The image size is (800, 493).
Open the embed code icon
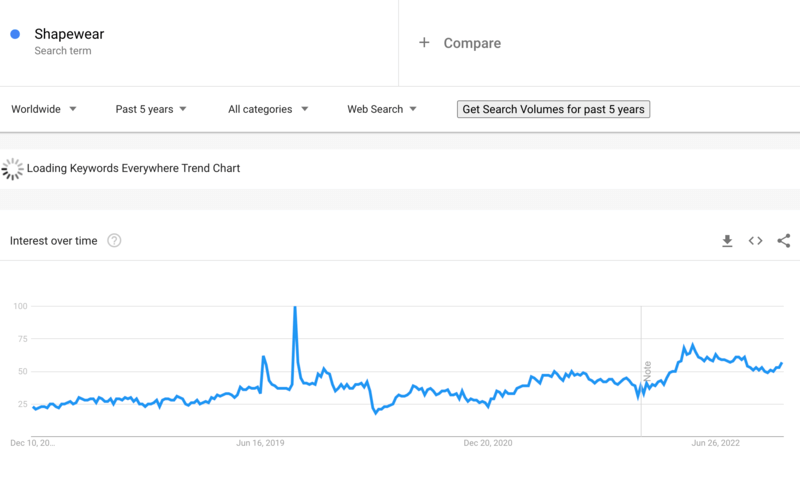pos(756,241)
